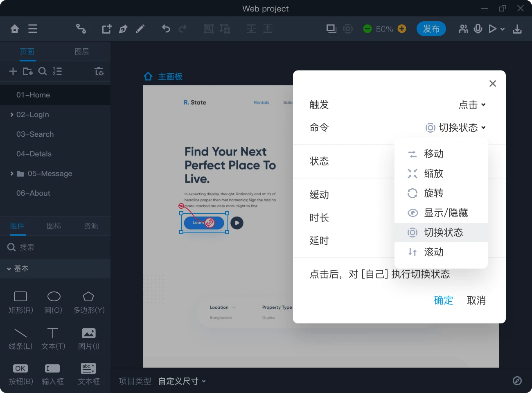Open the 触发 点击 dropdown
The image size is (532, 393).
pyautogui.click(x=472, y=105)
